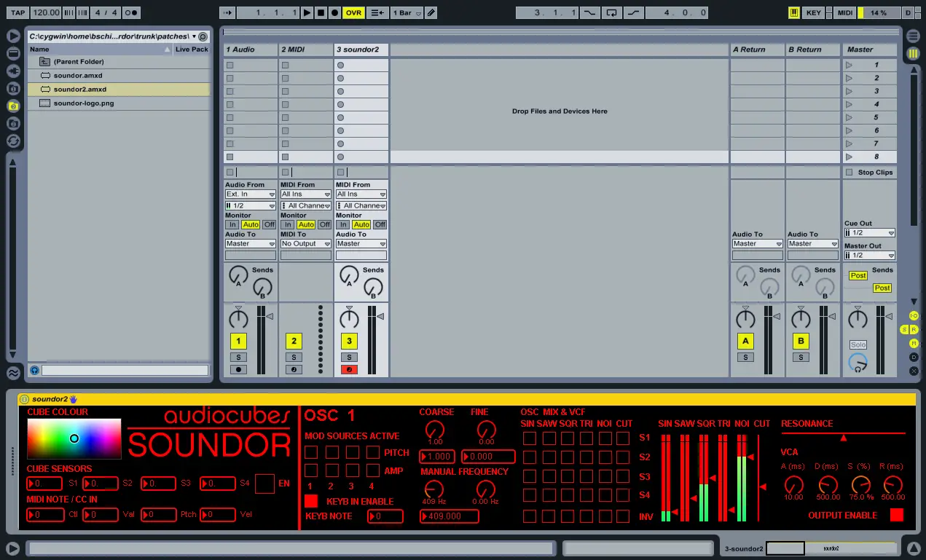Toggle OUTPUT ENABLE in Soundor device
This screenshot has width=926, height=560.
pyautogui.click(x=897, y=515)
